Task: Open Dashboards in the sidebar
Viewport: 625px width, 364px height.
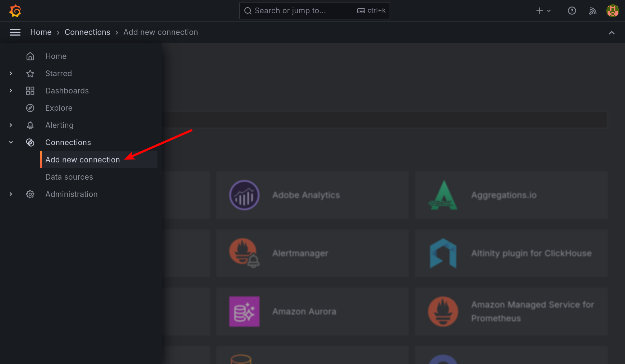Action: 67,91
